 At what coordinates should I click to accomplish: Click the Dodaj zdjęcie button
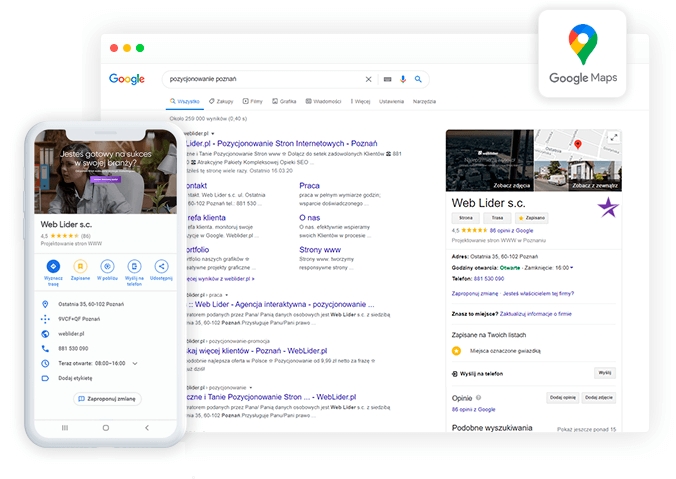pos(599,398)
